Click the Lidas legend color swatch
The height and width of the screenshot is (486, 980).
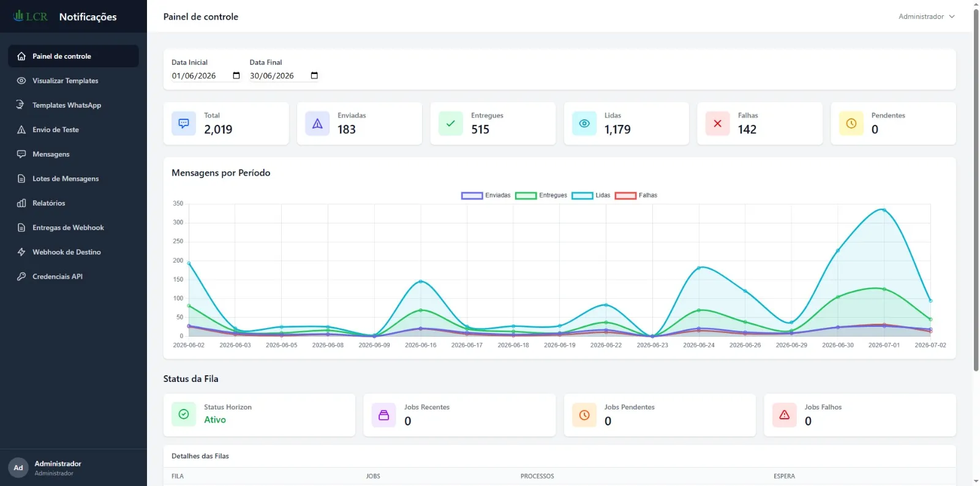pyautogui.click(x=582, y=196)
